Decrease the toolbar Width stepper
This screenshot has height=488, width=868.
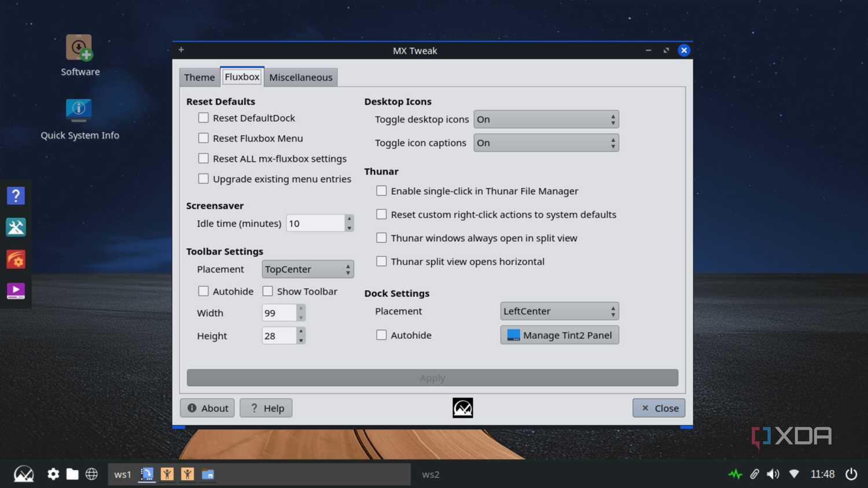301,317
